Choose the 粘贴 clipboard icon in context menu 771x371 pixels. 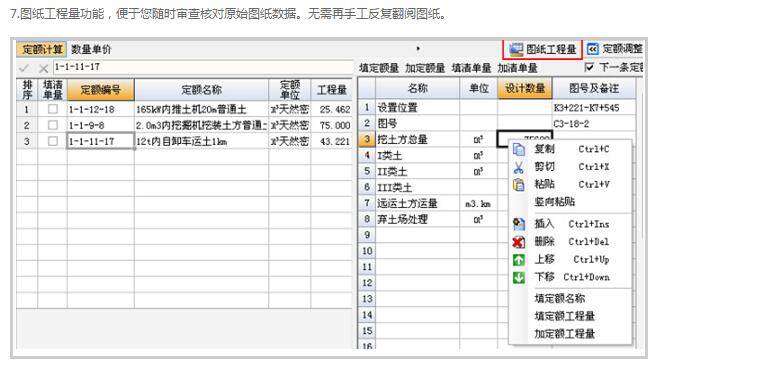coord(519,185)
